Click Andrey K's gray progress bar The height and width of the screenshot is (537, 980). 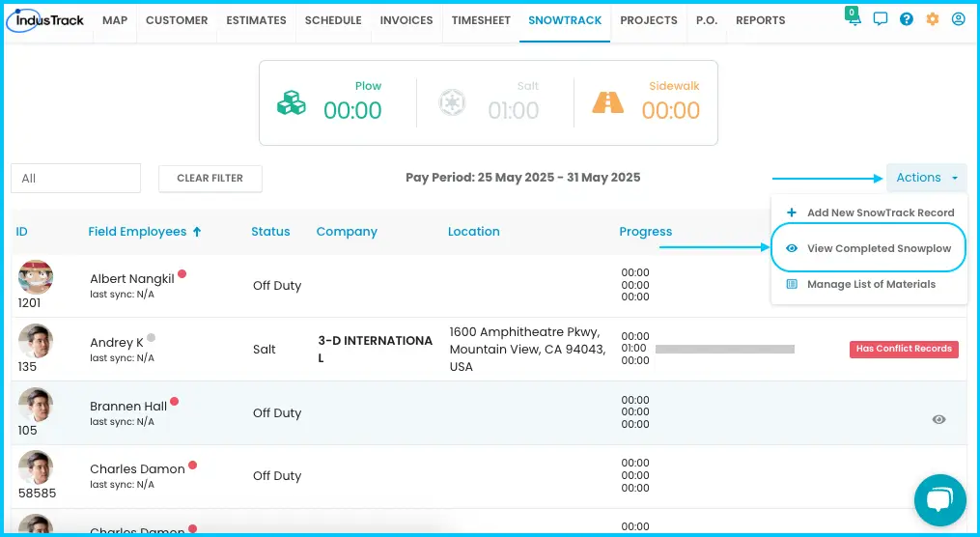click(x=725, y=349)
